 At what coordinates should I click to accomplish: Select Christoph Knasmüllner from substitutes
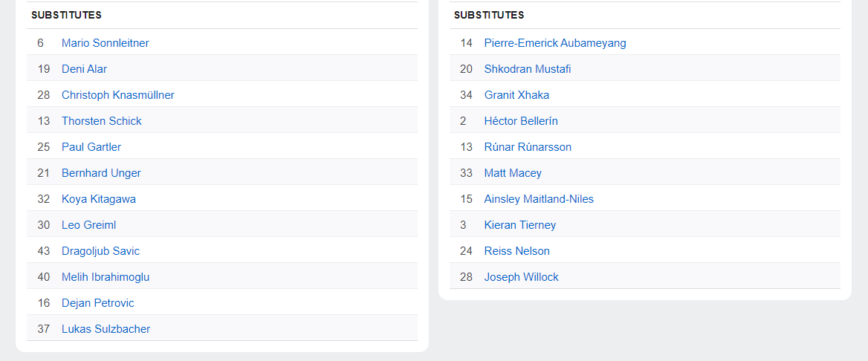point(117,95)
